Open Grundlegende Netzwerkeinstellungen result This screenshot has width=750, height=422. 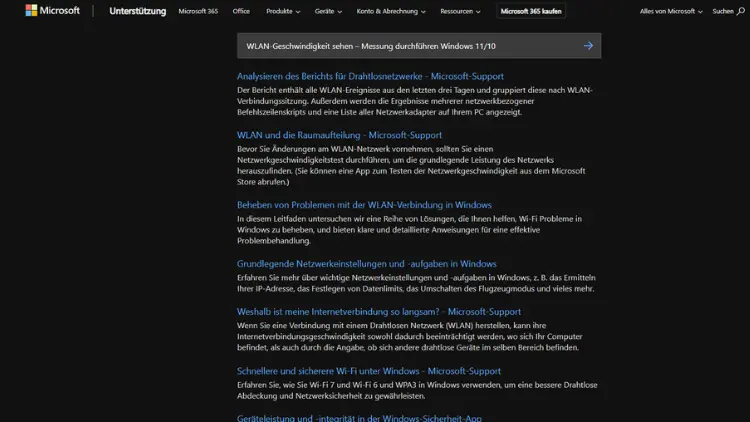366,264
